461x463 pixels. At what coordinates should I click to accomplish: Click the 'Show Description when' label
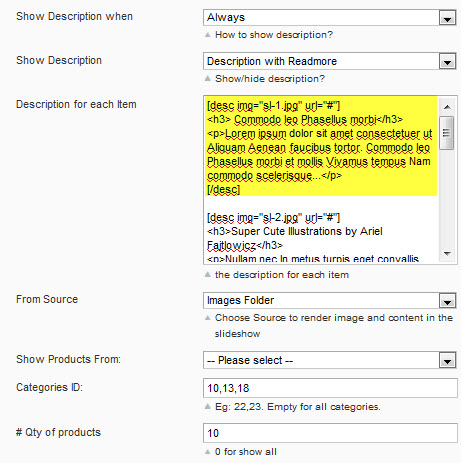pyautogui.click(x=74, y=16)
